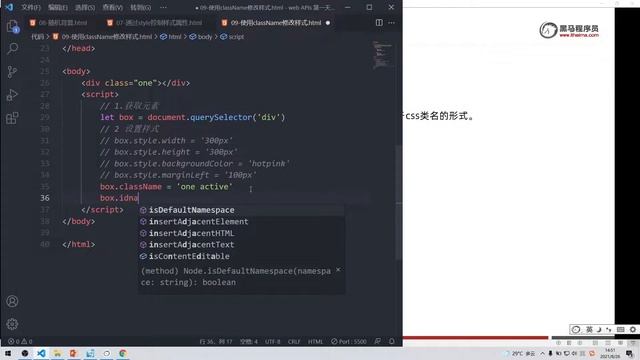Open the Windows notification center

point(629,353)
